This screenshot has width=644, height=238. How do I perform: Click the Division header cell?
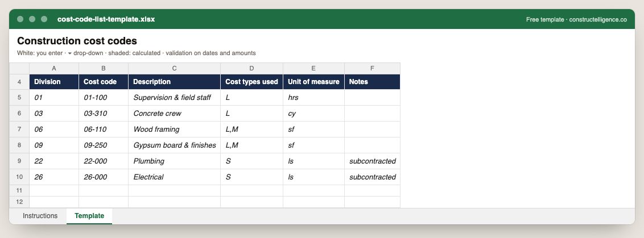pyautogui.click(x=54, y=82)
